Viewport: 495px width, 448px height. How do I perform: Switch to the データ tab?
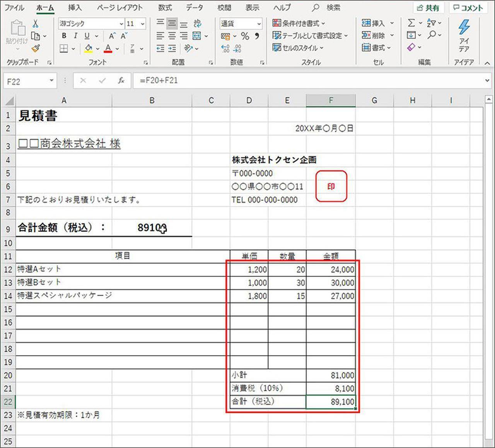[194, 7]
